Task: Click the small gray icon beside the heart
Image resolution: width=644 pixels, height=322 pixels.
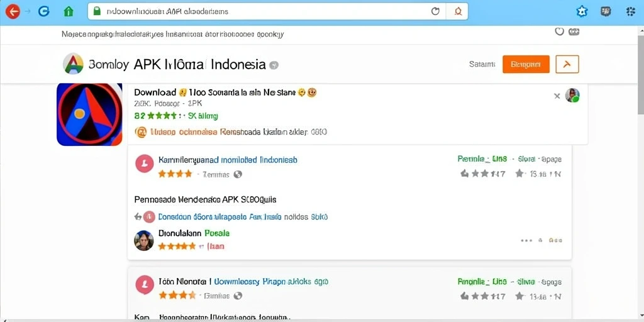Action: pyautogui.click(x=574, y=31)
